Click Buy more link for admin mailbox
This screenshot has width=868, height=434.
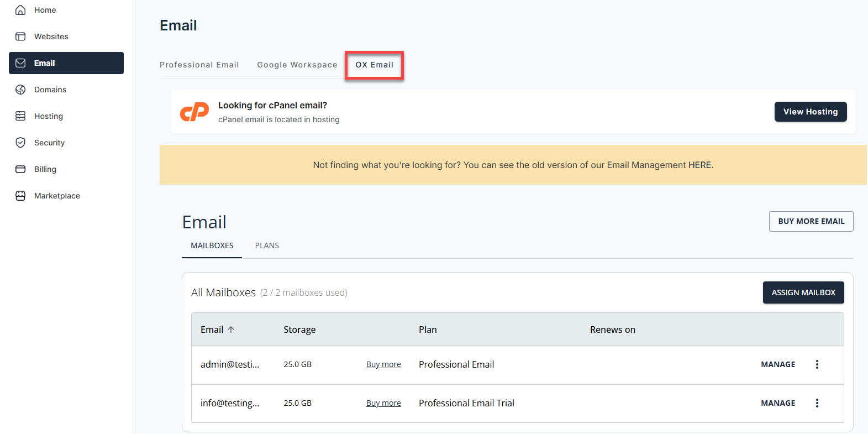(383, 364)
